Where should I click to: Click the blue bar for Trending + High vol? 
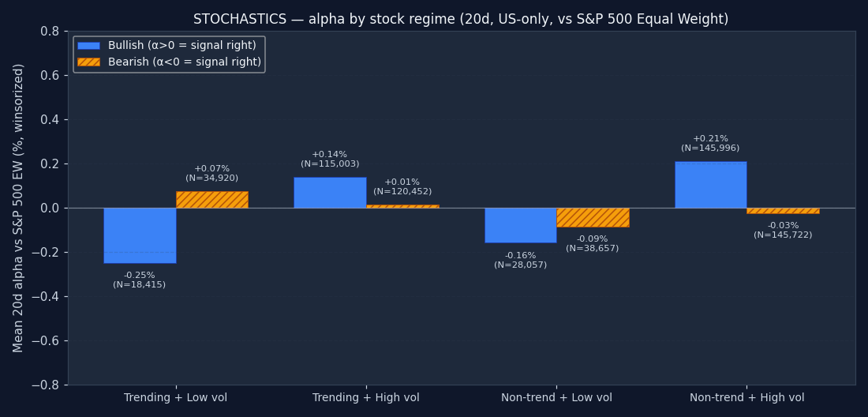click(330, 193)
